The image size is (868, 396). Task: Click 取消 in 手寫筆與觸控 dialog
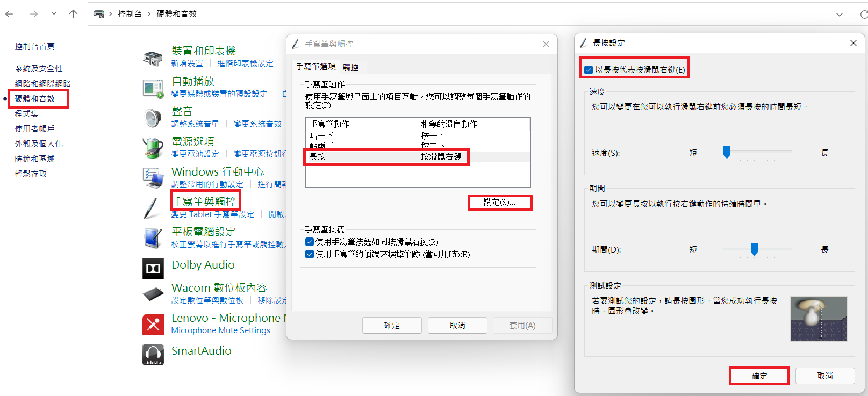457,326
